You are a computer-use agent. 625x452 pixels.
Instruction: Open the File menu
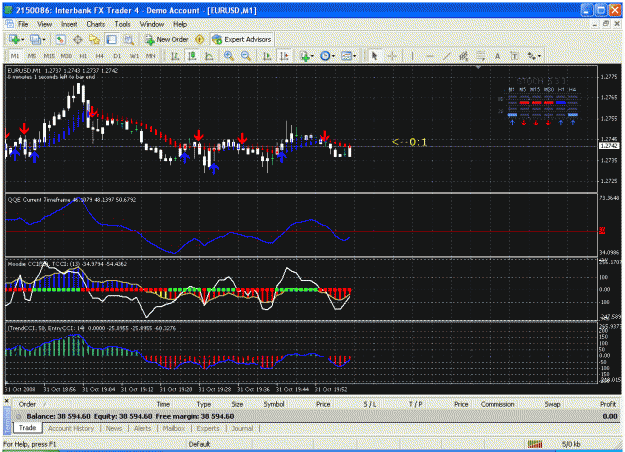pos(23,24)
